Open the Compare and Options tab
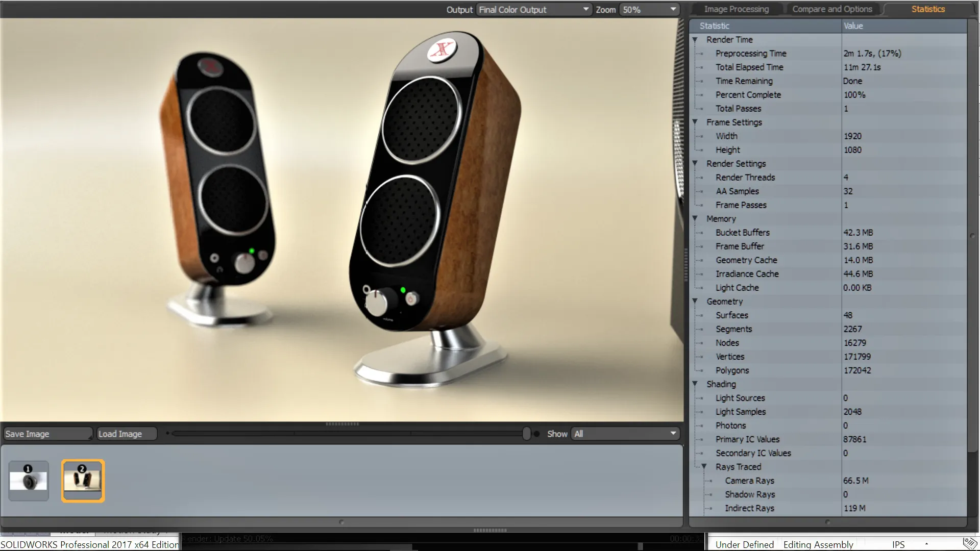This screenshot has width=980, height=551. tap(831, 9)
